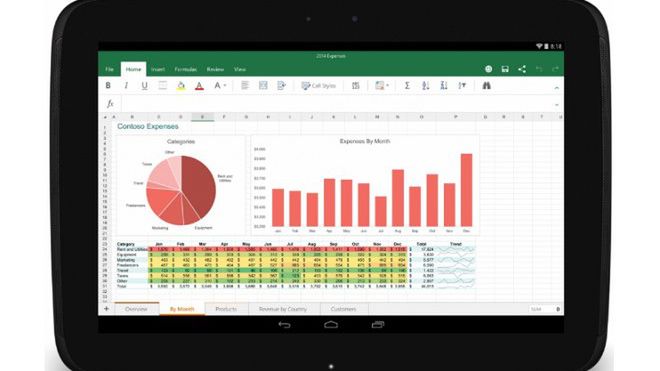
Task: Redo the last action
Action: (555, 69)
